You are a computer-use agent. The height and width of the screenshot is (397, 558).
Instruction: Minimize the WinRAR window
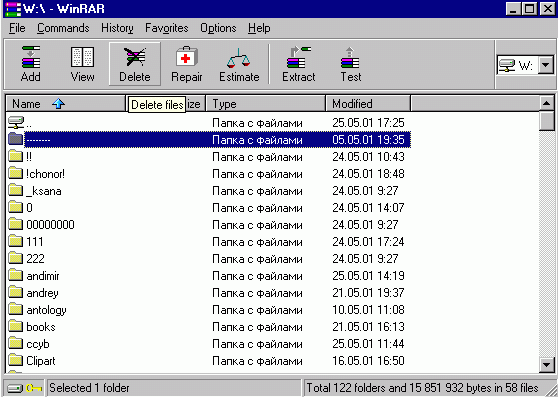[x=513, y=9]
